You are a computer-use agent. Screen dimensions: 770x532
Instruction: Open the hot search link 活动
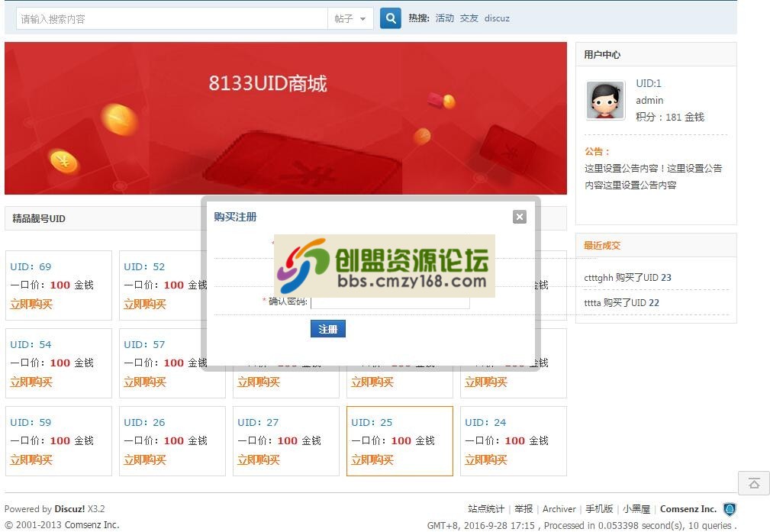(444, 18)
